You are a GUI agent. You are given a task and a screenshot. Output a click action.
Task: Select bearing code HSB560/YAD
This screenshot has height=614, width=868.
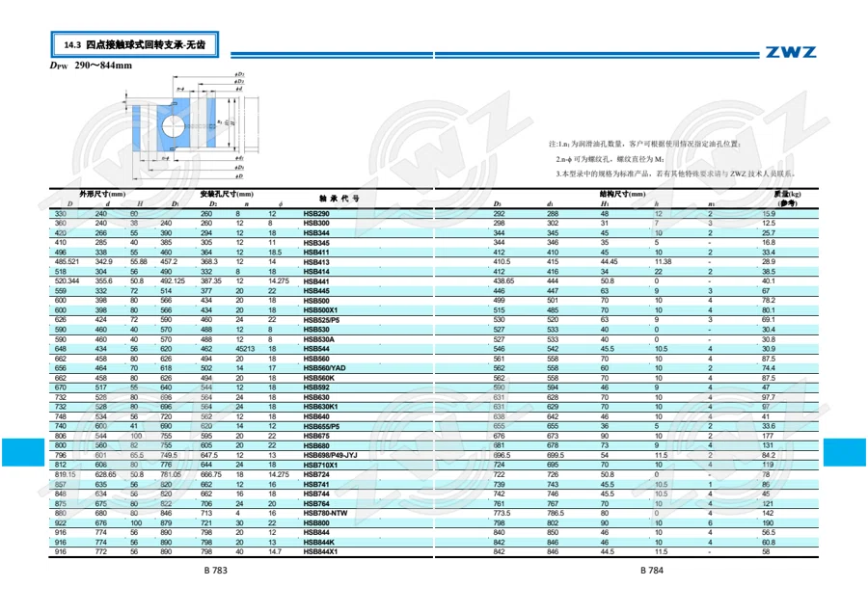324,368
